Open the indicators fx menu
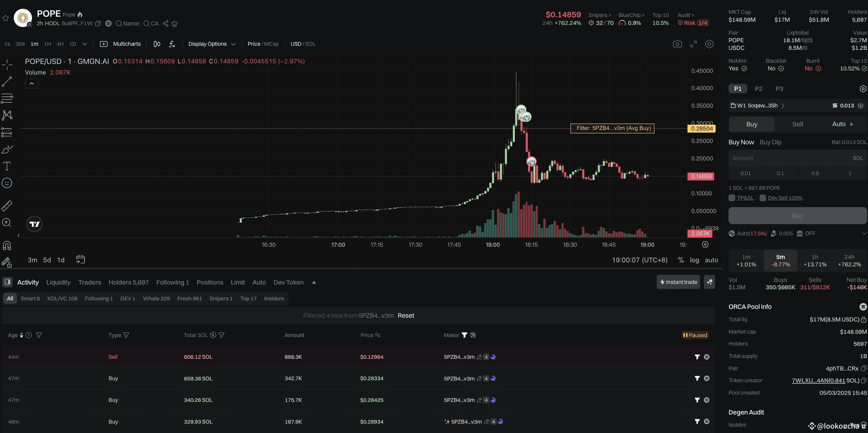This screenshot has width=868, height=433. tap(172, 44)
